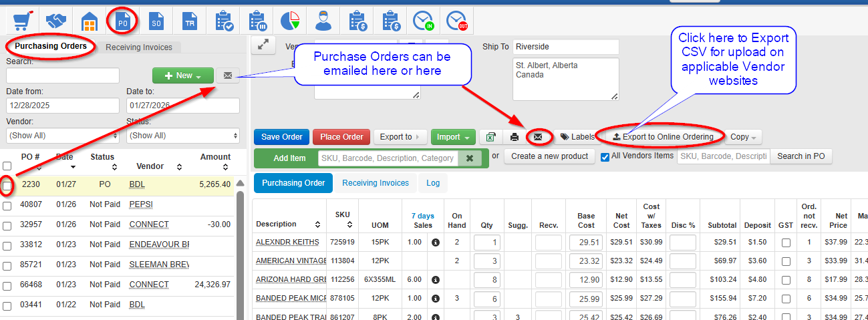Click the Labels button
The image size is (868, 320).
click(x=577, y=137)
